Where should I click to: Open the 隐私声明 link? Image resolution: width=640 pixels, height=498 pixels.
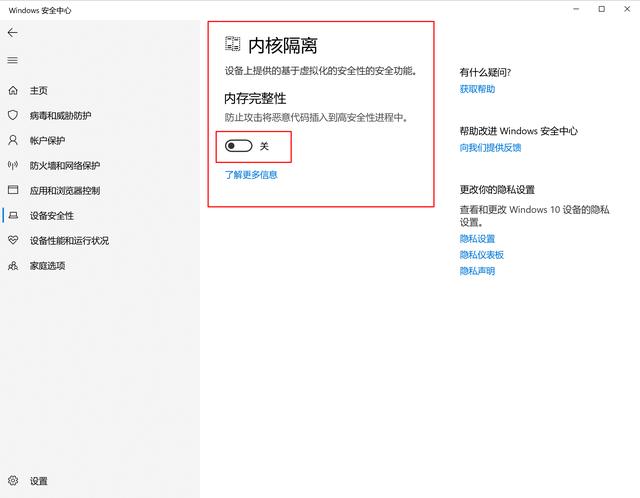pos(477,271)
